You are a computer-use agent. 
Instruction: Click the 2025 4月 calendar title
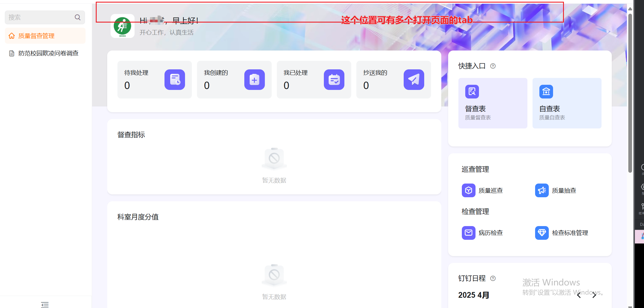[474, 295]
